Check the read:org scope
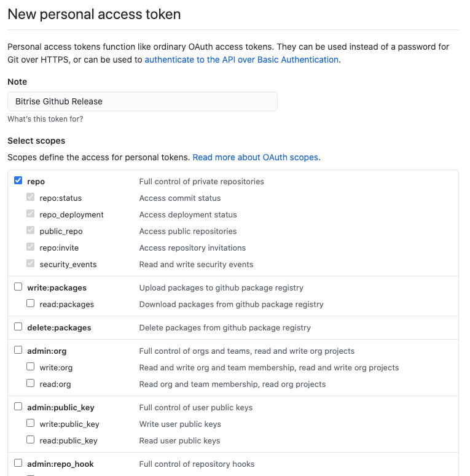 pos(31,383)
